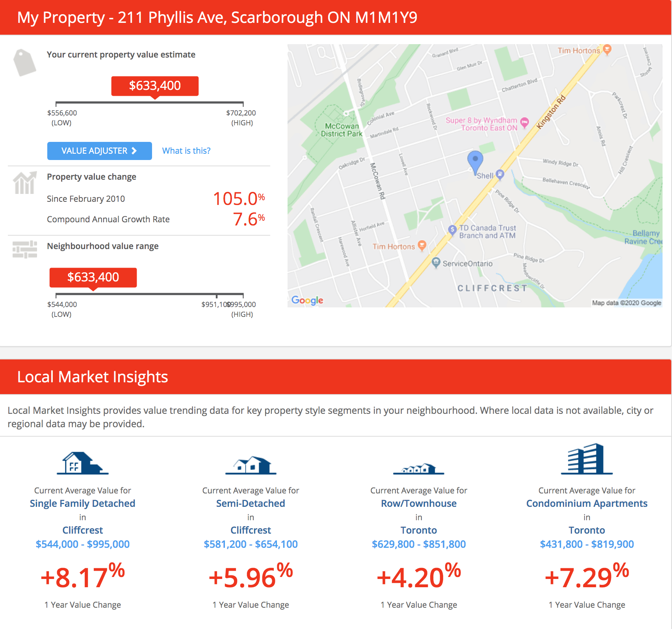Click the Condominium Apartments building icon

pos(587,459)
